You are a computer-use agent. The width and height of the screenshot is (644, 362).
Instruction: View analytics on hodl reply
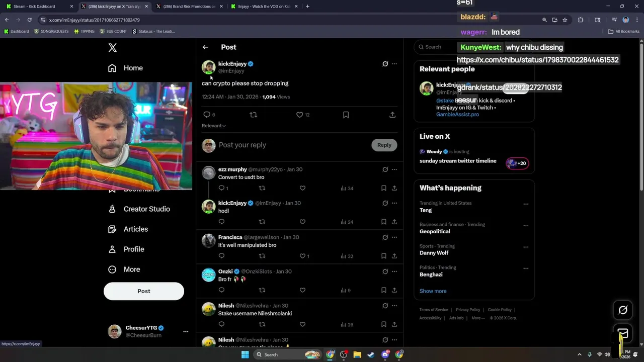[347, 222]
